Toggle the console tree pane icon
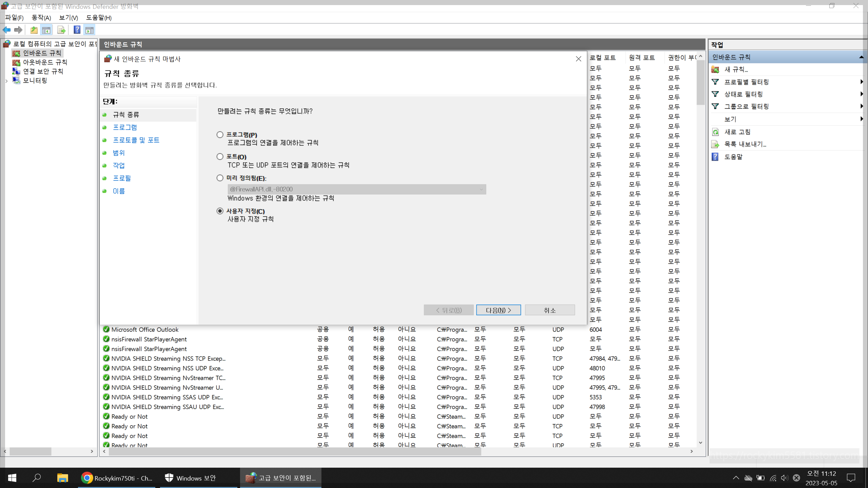This screenshot has height=488, width=868. click(46, 30)
